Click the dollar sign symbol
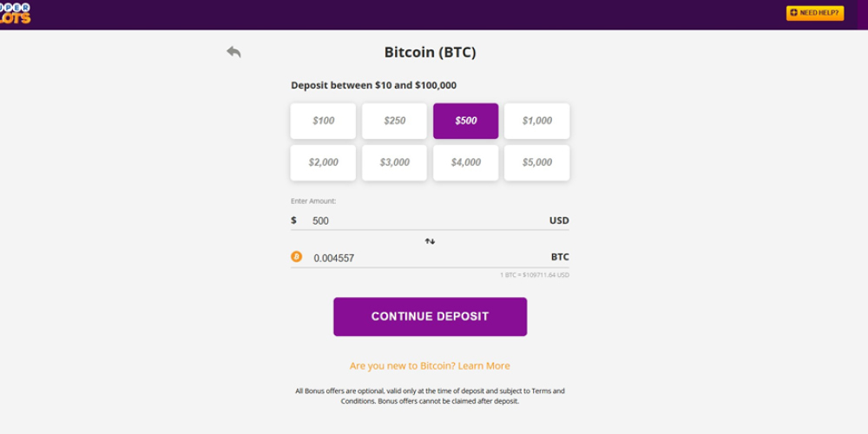Image resolution: width=868 pixels, height=434 pixels. point(294,220)
